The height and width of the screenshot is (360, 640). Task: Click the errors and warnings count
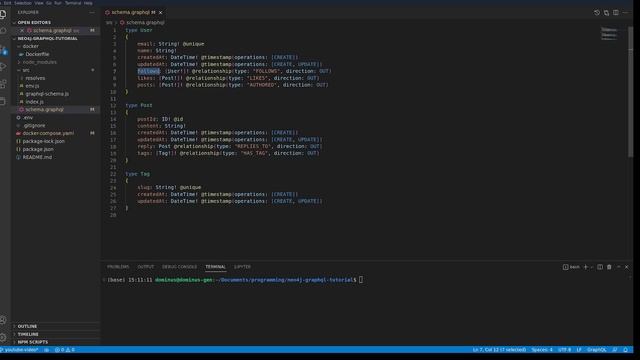64,350
